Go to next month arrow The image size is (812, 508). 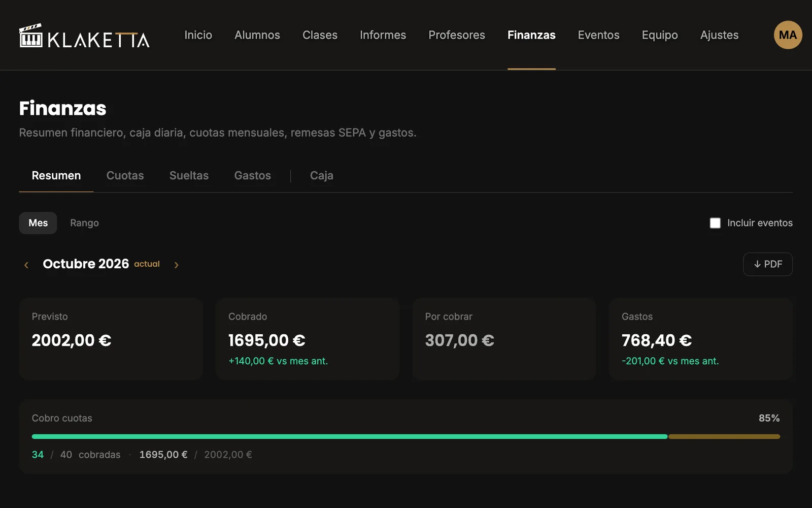tap(176, 265)
